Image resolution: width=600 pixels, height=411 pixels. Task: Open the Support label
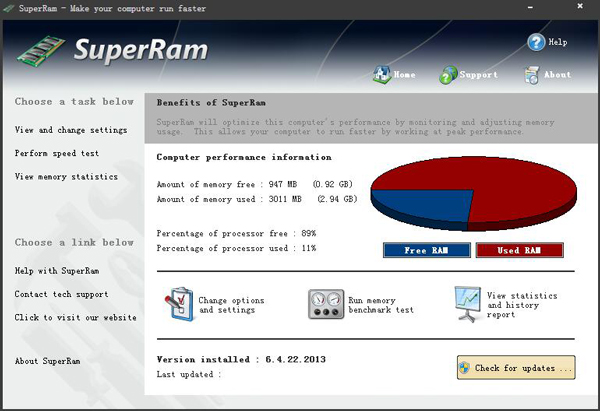tap(479, 75)
